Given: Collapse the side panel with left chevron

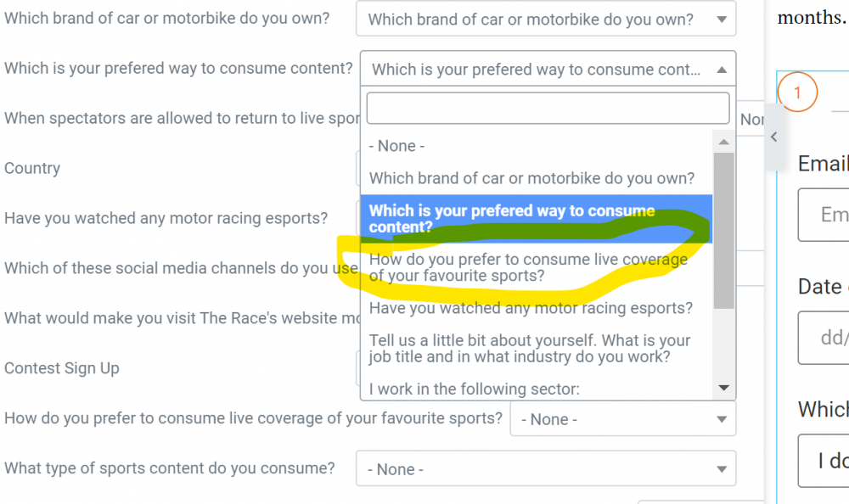Looking at the screenshot, I should (x=774, y=137).
